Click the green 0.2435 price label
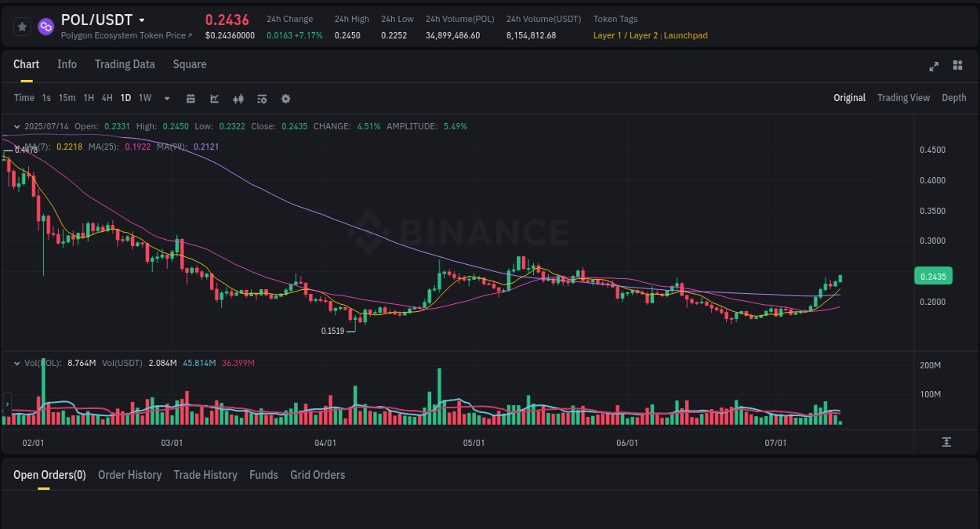The width and height of the screenshot is (980, 529). point(932,276)
